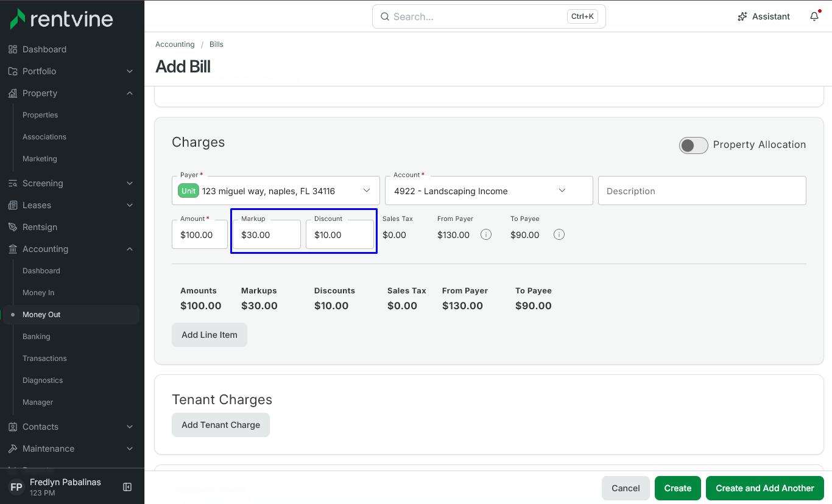Click the Screening icon in sidebar
The width and height of the screenshot is (832, 504).
coord(13,183)
